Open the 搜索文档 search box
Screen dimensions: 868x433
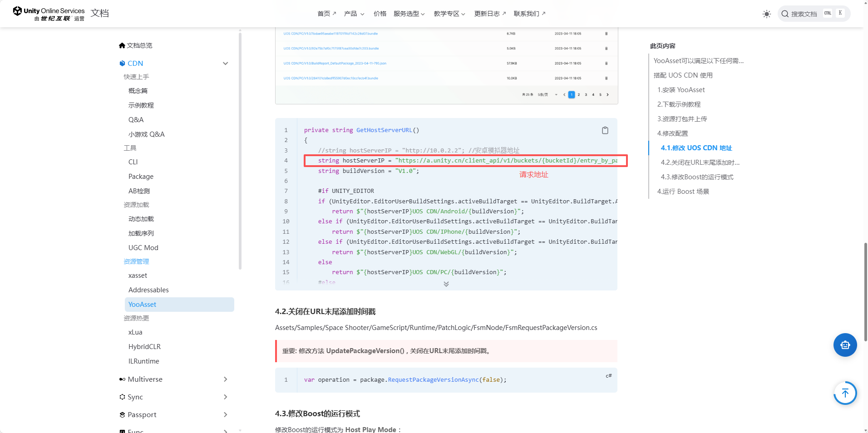pos(814,14)
